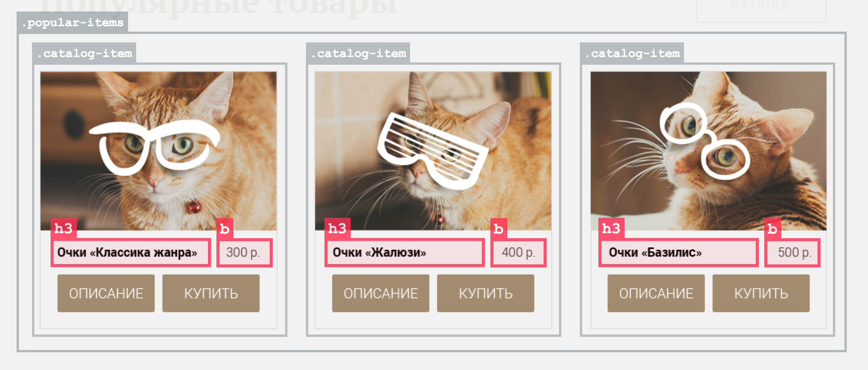The image size is (868, 370).
Task: Click КУПИТЬ under the Базилис glasses
Action: coord(761,293)
